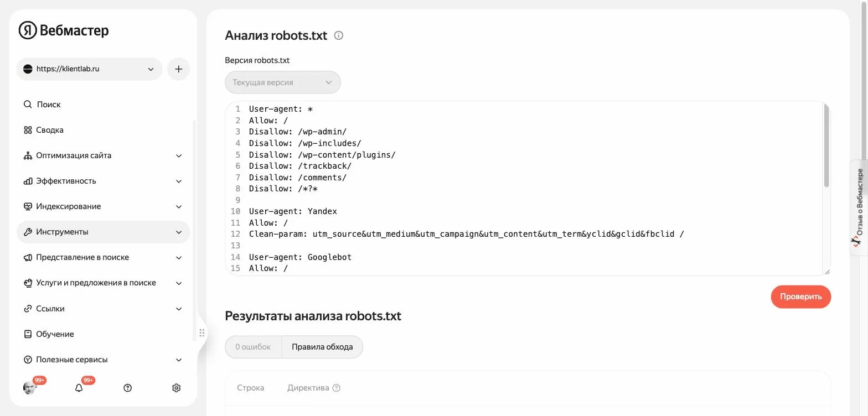Click the Yandex Webmaster logo
The height and width of the screenshot is (416, 868).
tap(64, 30)
